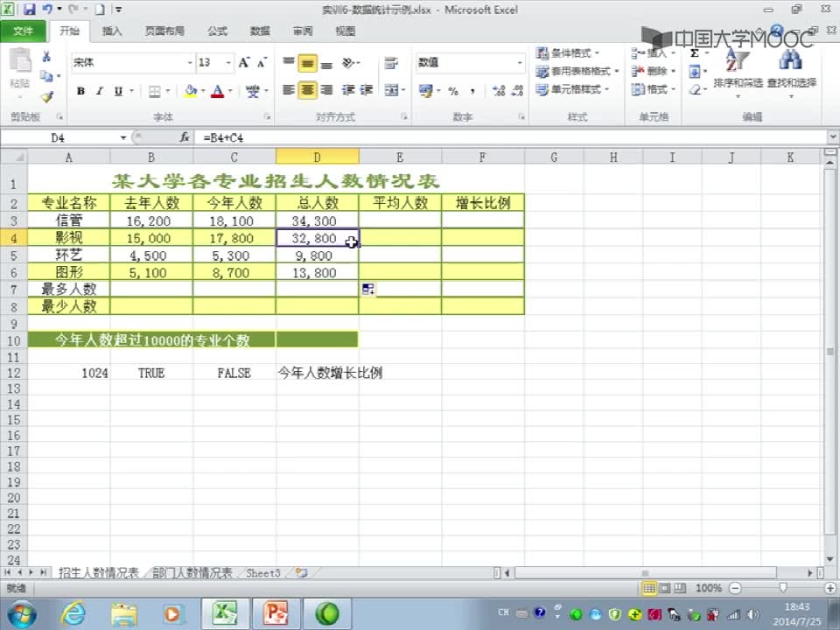Image resolution: width=840 pixels, height=630 pixels.
Task: Align text to the left
Action: tap(289, 90)
